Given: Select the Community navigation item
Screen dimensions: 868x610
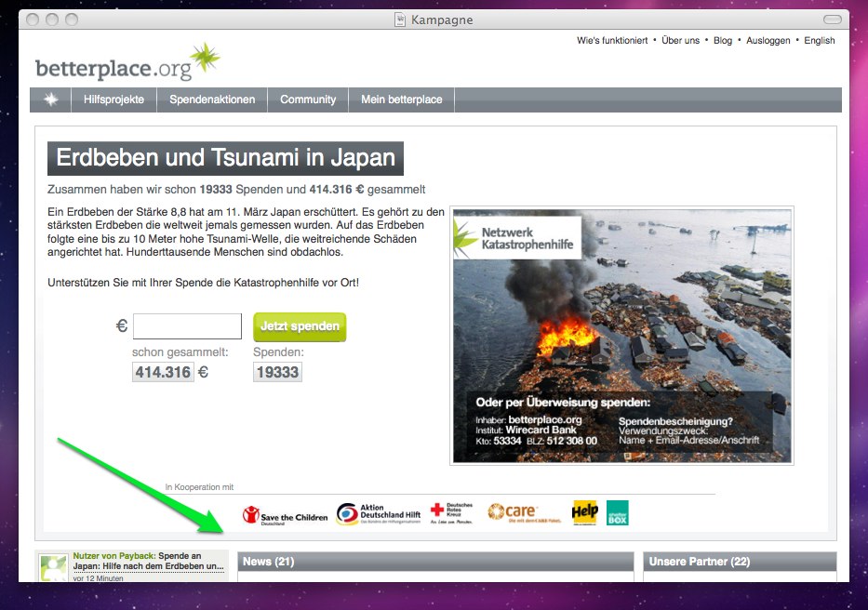Looking at the screenshot, I should [307, 99].
